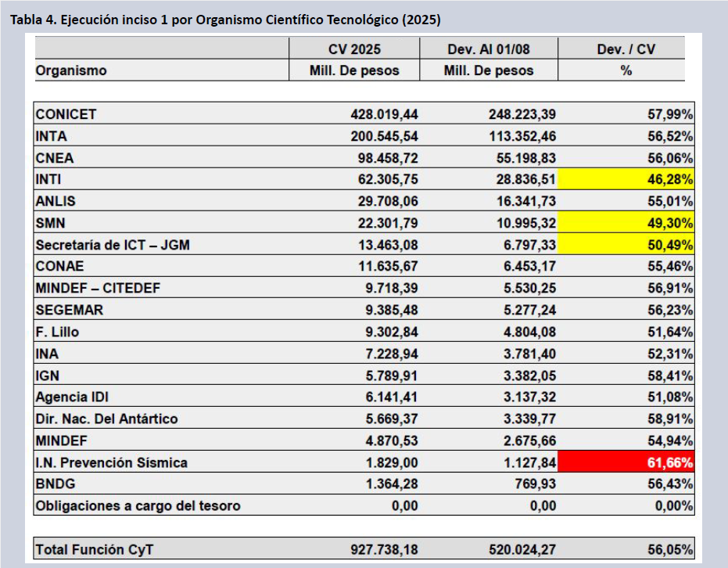Screen dimensions: 728x568
Task: Click the 'Organismo' header cell
Action: tap(71, 70)
